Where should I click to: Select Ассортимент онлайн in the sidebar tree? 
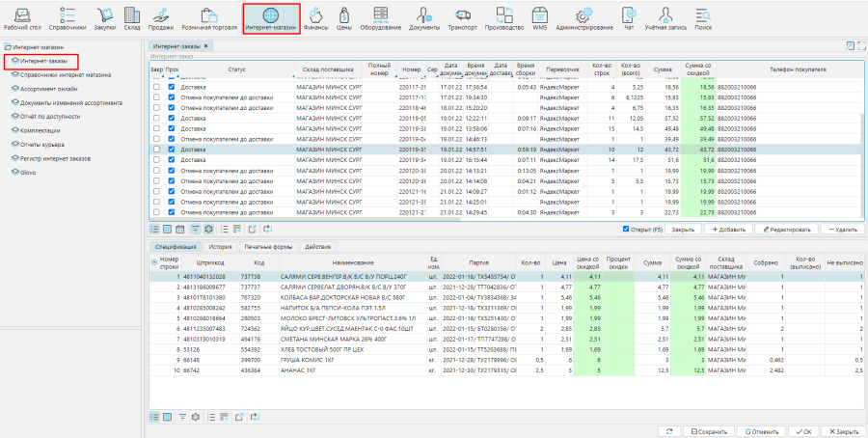click(46, 88)
